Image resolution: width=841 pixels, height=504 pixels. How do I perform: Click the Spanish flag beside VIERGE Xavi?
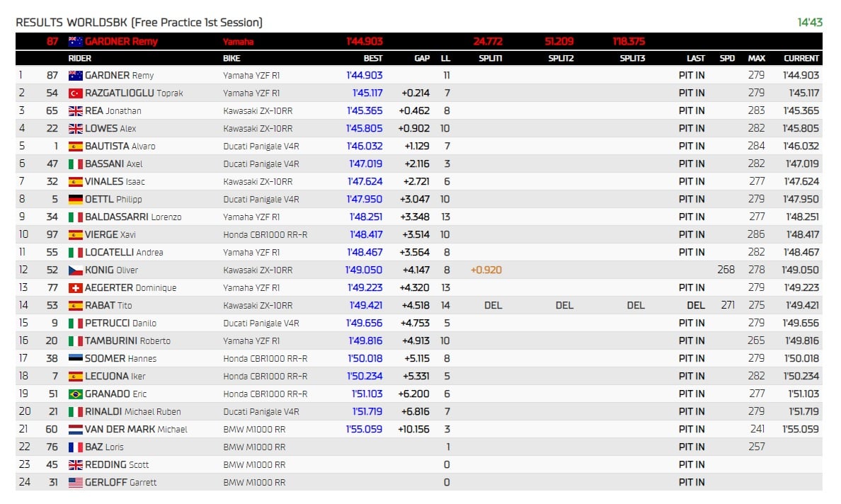(x=76, y=235)
